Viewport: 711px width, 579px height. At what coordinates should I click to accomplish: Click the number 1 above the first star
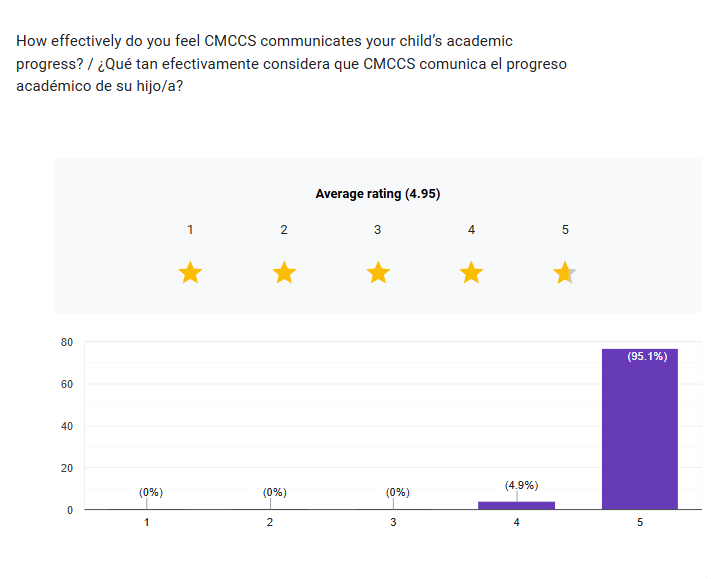click(x=190, y=230)
